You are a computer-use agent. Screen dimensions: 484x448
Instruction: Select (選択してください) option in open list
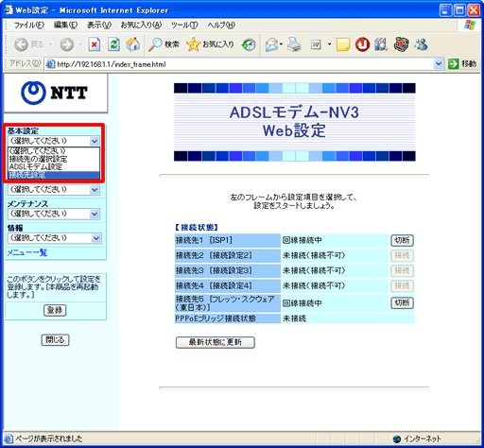(x=54, y=150)
